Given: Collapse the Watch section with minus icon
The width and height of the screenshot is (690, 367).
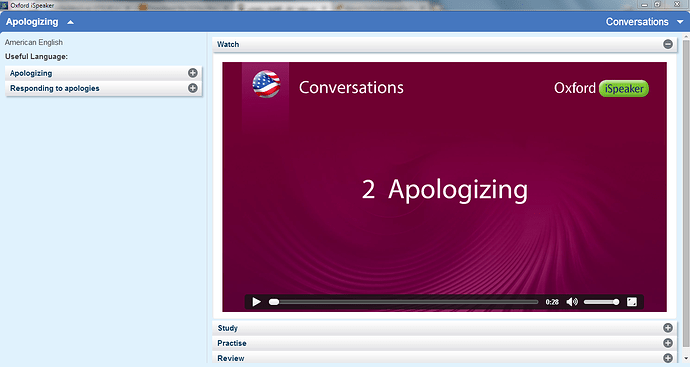Looking at the screenshot, I should tap(668, 44).
